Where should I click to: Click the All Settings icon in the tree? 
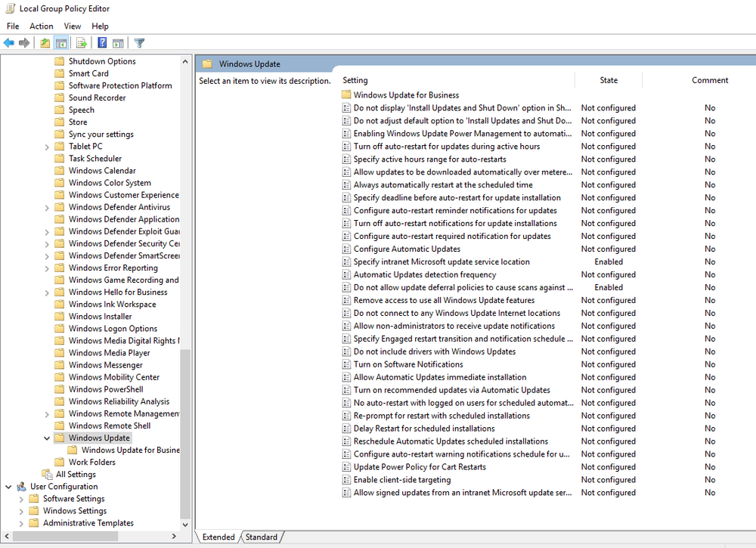pyautogui.click(x=47, y=474)
